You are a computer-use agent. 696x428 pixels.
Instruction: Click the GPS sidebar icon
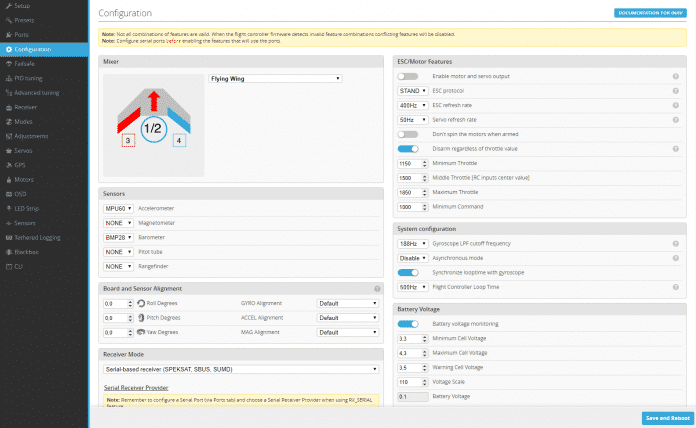click(7, 165)
